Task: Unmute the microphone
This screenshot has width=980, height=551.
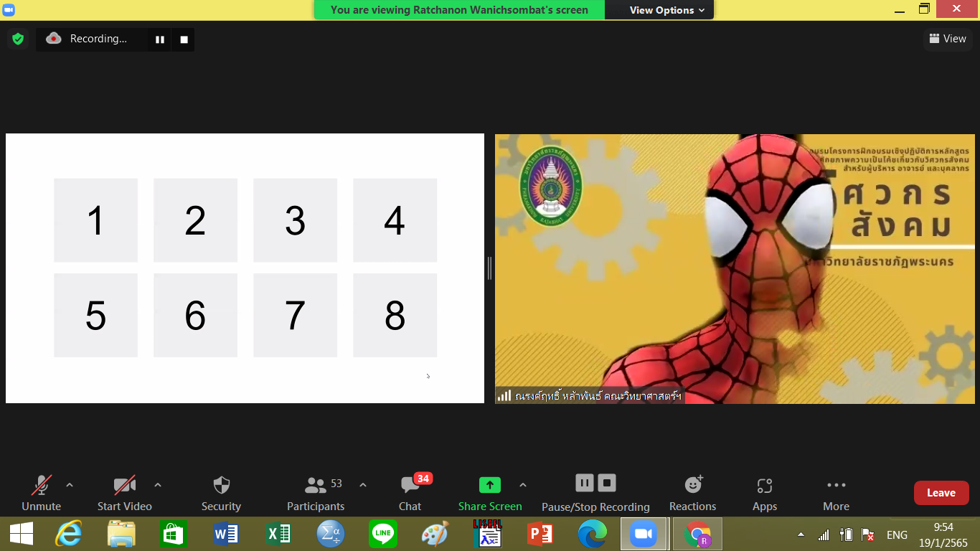Action: [41, 493]
